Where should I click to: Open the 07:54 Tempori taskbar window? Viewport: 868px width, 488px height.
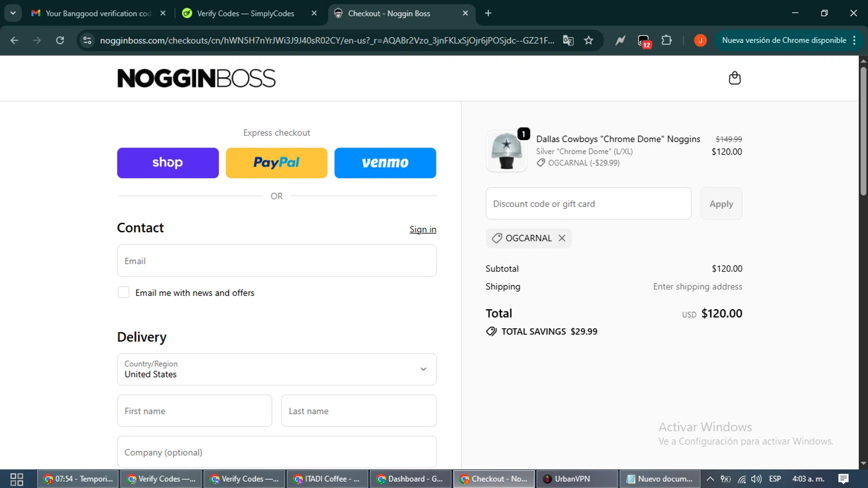79,479
